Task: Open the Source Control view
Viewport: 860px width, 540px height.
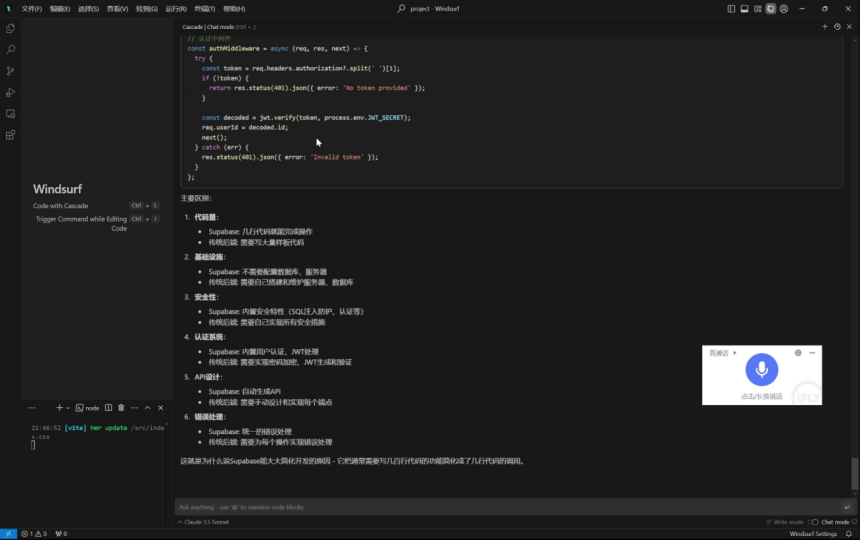Action: [x=10, y=71]
